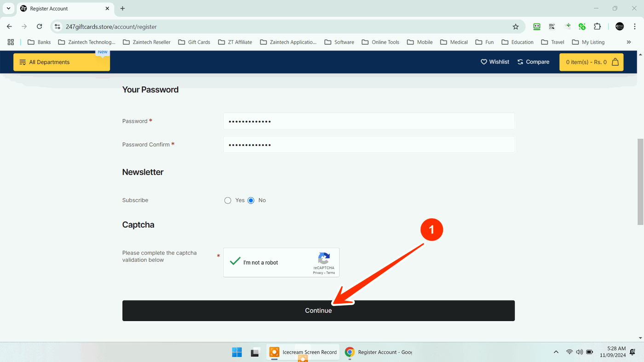644x362 pixels.
Task: Open the Zaintech Reseller bookmark folder
Action: (x=147, y=42)
